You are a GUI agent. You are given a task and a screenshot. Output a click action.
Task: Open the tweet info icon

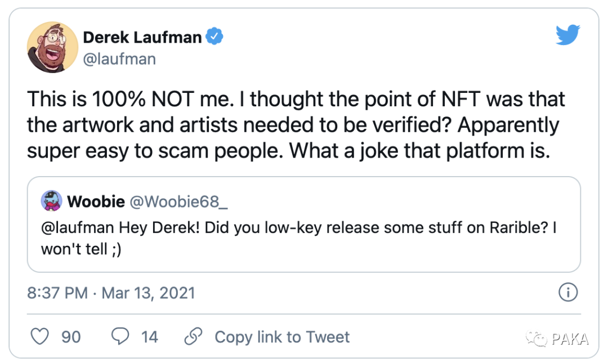coord(568,293)
